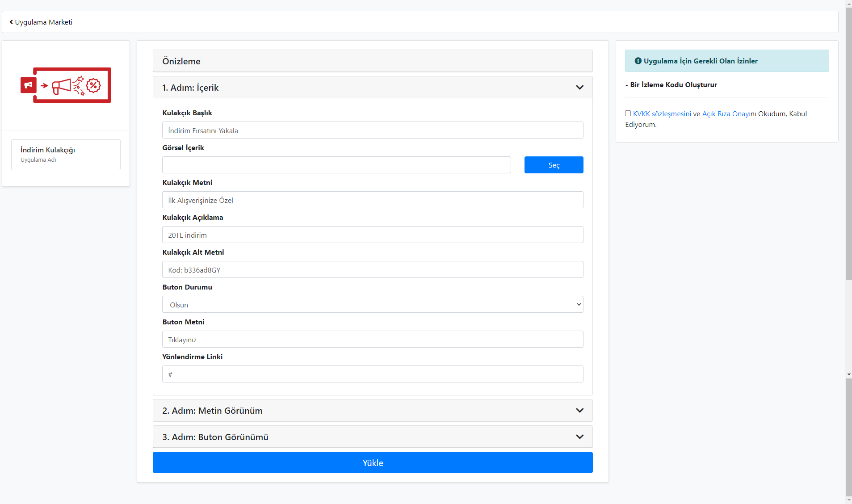Click the 3. Adım: Buton Görünümü header title
852x504 pixels.
(x=215, y=437)
